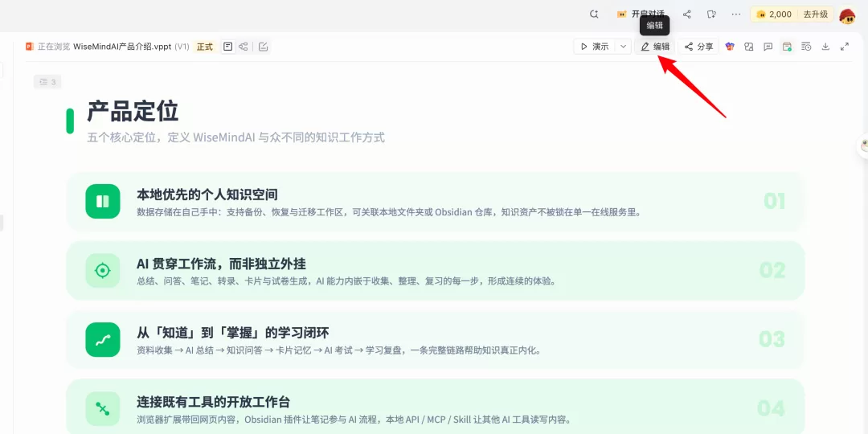The image size is (868, 434).
Task: Click the trend line icon of card 03
Action: click(x=102, y=339)
